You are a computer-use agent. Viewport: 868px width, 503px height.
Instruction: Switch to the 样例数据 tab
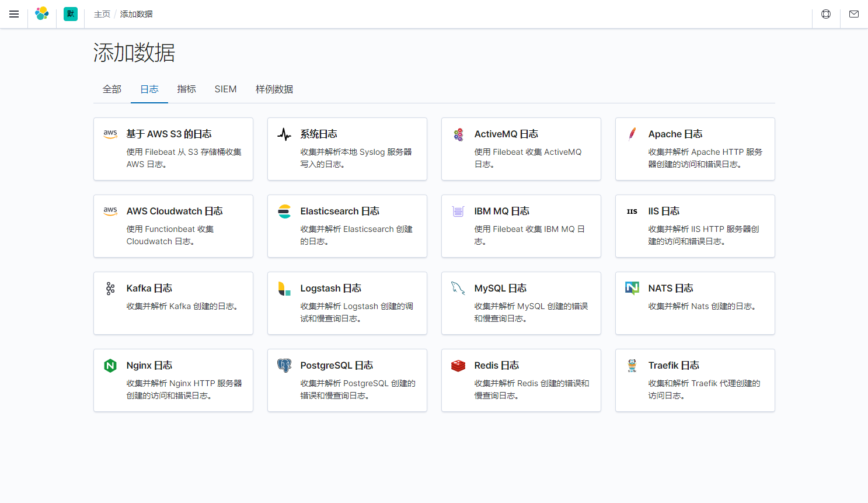point(274,89)
